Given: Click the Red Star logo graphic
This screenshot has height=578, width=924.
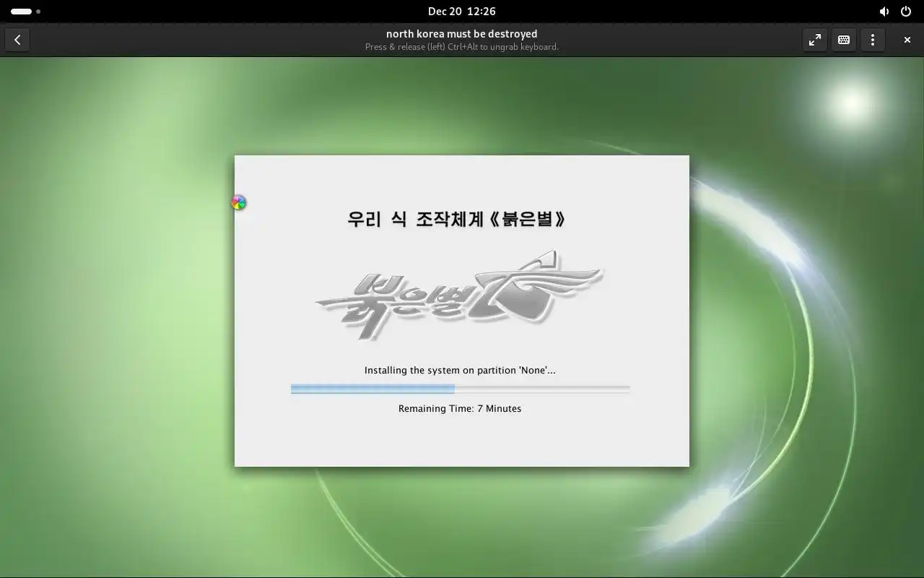Looking at the screenshot, I should coord(459,295).
